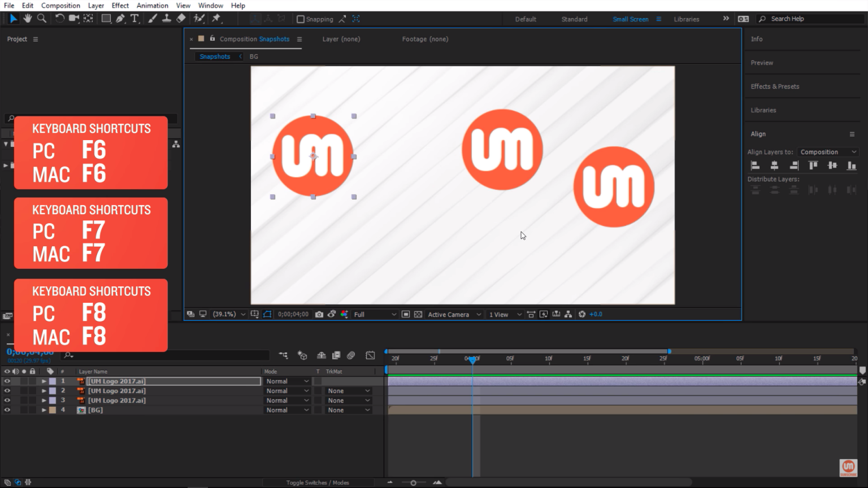Select the Pen tool
Screen dimensions: 868x488
[x=120, y=19]
